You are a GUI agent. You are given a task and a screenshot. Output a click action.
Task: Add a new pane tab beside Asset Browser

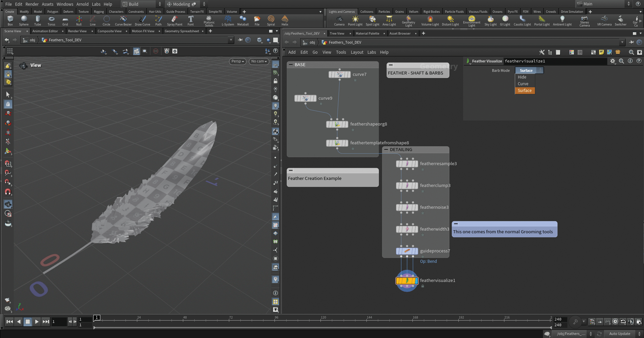coord(423,33)
